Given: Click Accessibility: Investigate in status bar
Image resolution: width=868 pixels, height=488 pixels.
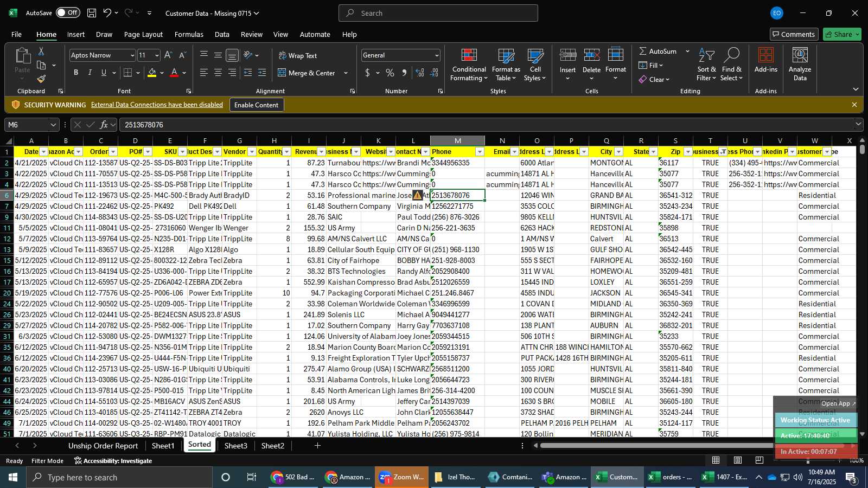Looking at the screenshot, I should point(113,461).
